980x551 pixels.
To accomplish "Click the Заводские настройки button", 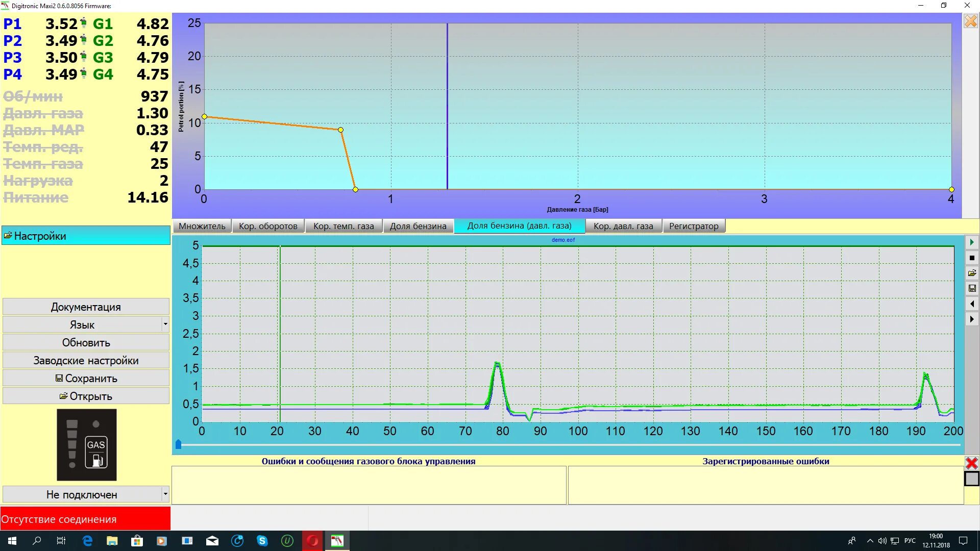I will pyautogui.click(x=86, y=361).
